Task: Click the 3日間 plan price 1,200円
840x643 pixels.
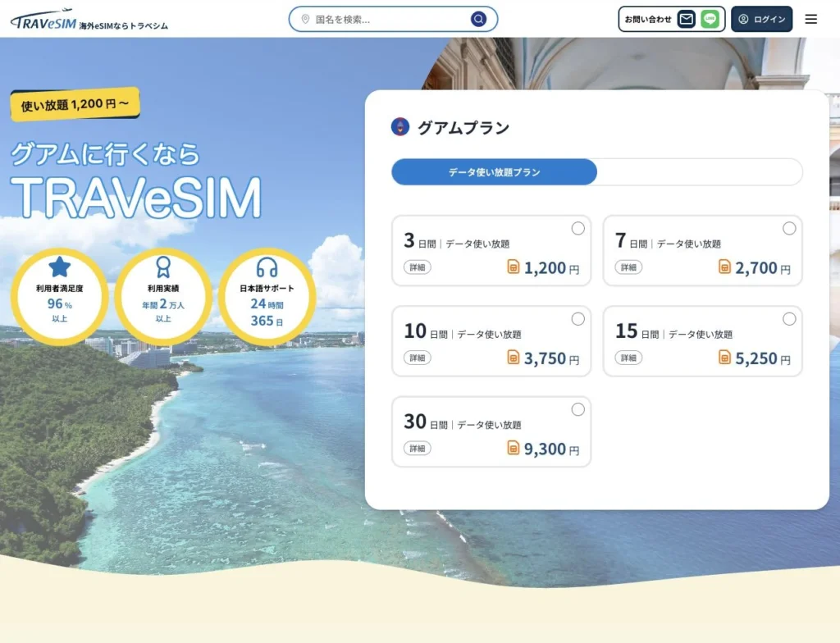Action: pyautogui.click(x=552, y=267)
